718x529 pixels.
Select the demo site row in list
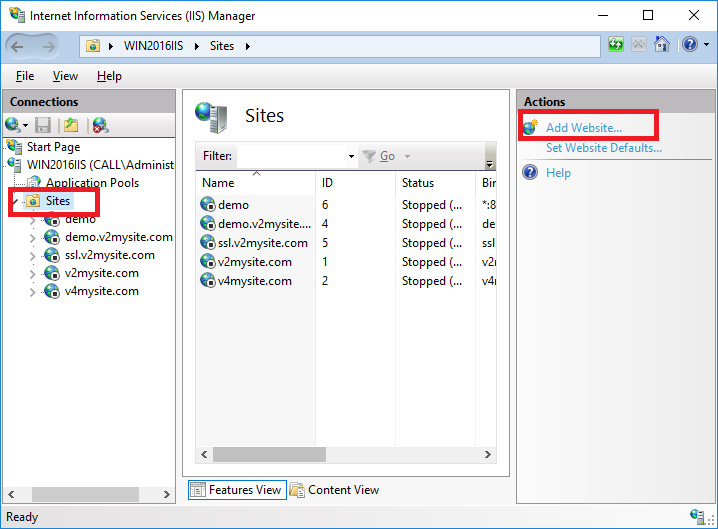[346, 204]
